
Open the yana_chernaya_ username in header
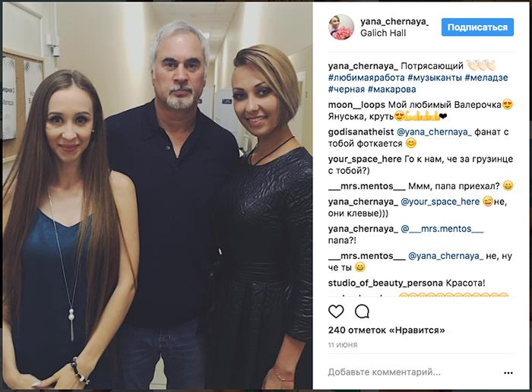(x=394, y=21)
